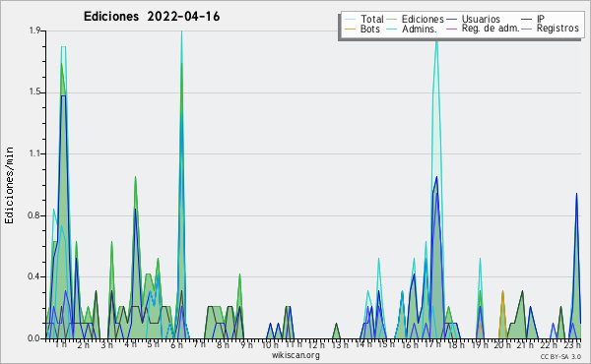
Task: Click the 'CC BY-SA 3.0' license text
Action: click(560, 356)
